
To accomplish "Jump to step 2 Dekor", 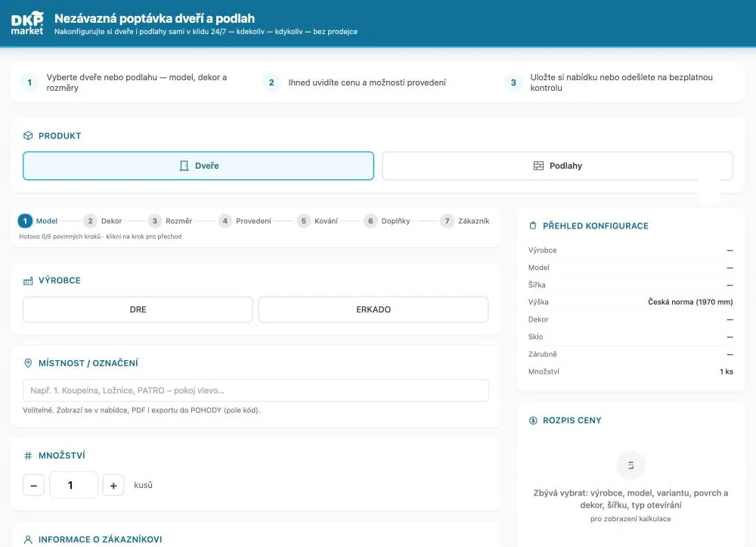I will (103, 221).
